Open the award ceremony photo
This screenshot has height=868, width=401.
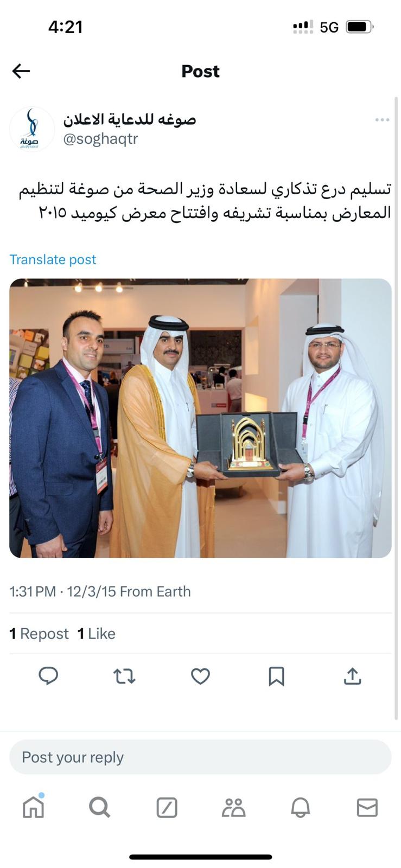tap(200, 418)
